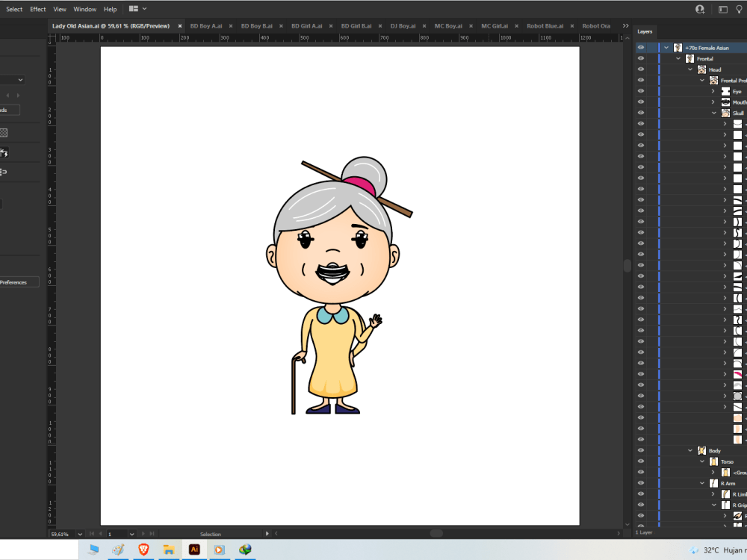Expand the Mouth layer group

pyautogui.click(x=713, y=102)
